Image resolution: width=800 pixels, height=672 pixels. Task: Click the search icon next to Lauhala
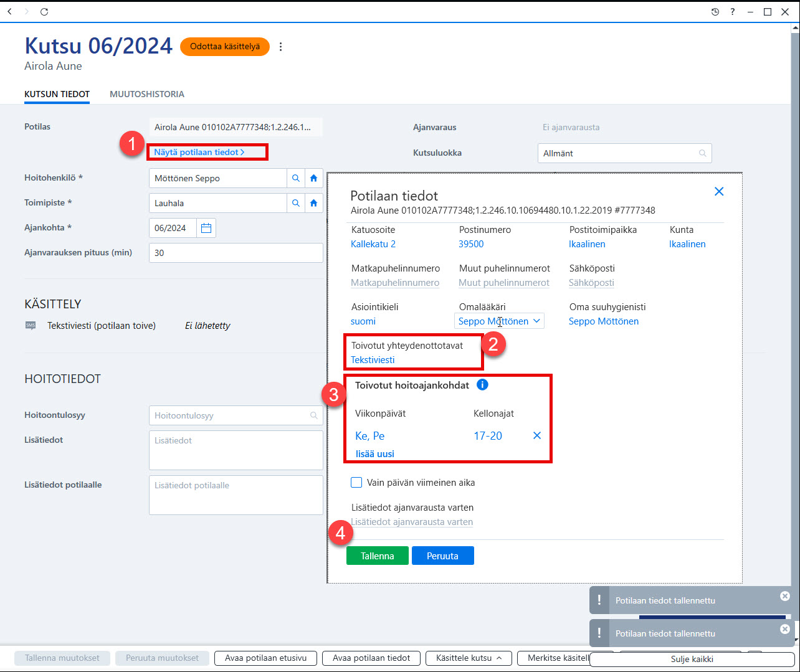pyautogui.click(x=296, y=203)
